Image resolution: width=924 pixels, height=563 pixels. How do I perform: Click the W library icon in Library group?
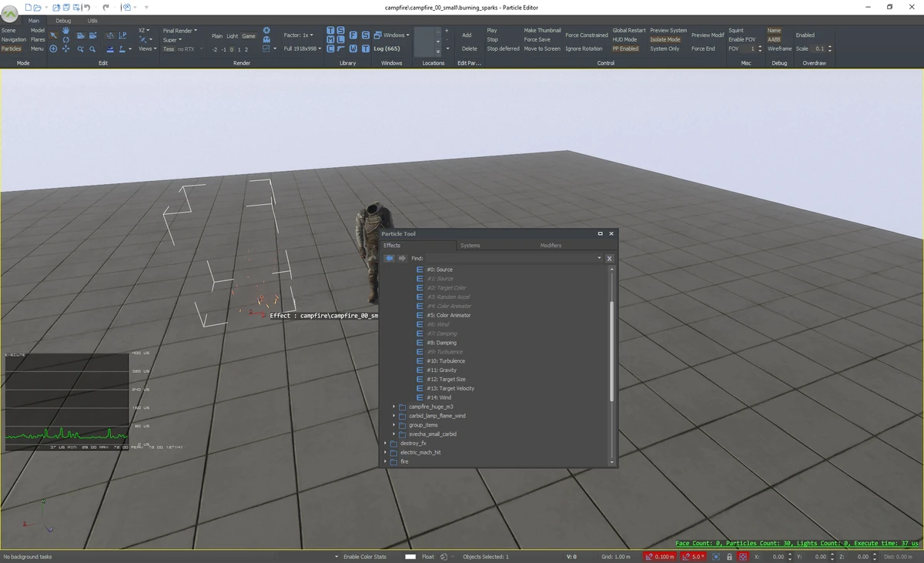[353, 48]
